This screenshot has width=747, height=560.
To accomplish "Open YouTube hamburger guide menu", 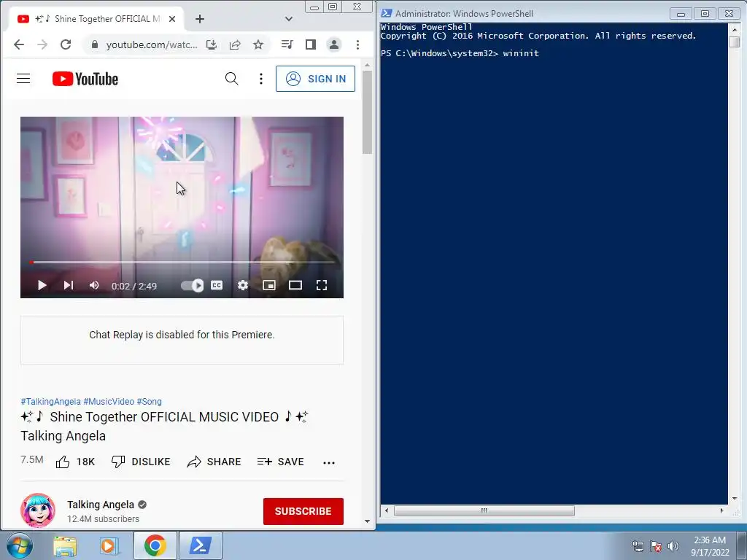I will [23, 79].
